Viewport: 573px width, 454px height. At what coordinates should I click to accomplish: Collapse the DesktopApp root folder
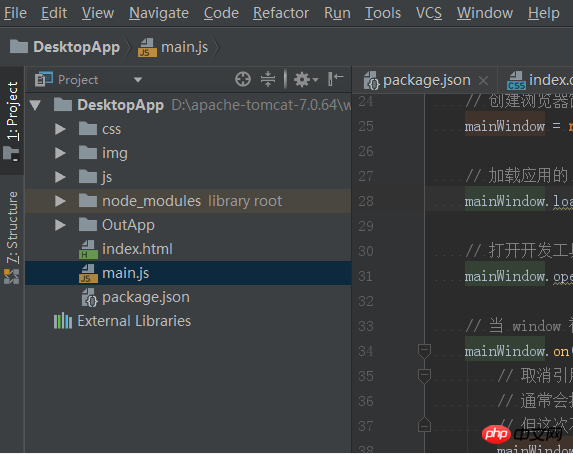(35, 105)
